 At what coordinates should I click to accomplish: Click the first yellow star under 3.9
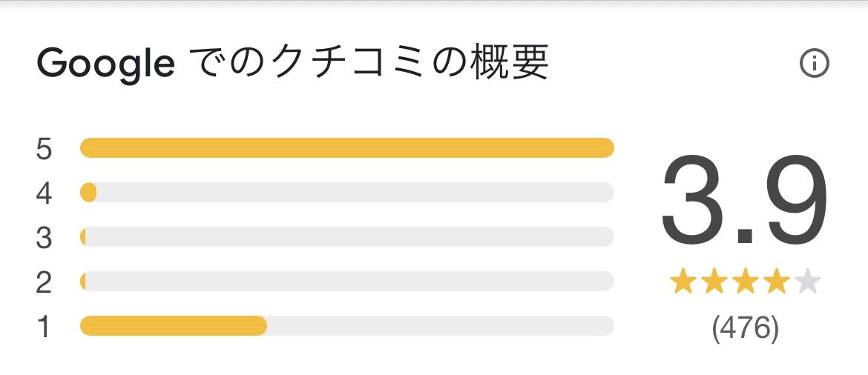[x=682, y=282]
